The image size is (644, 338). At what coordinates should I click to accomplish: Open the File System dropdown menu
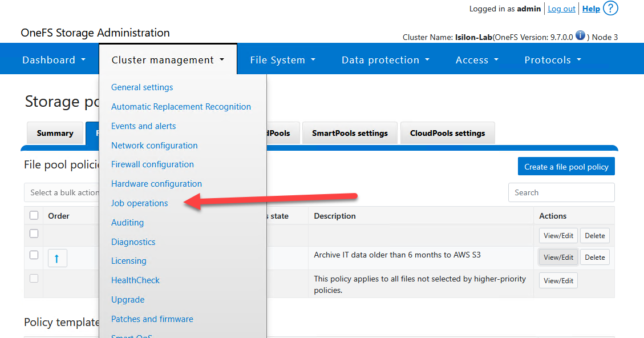click(x=282, y=60)
